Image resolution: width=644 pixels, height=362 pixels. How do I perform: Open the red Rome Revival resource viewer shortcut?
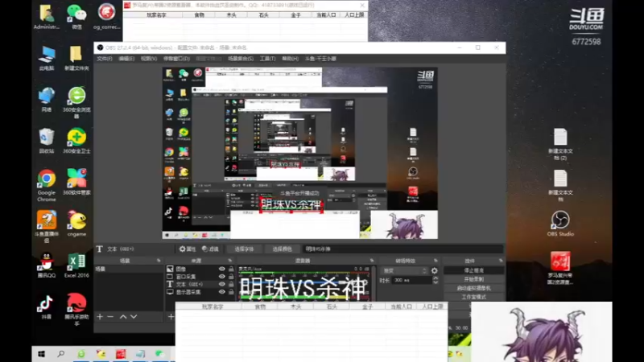tap(560, 268)
